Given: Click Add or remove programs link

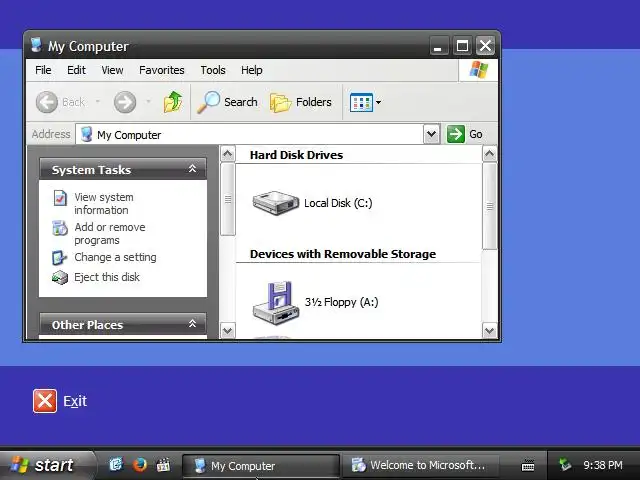Looking at the screenshot, I should pos(110,233).
